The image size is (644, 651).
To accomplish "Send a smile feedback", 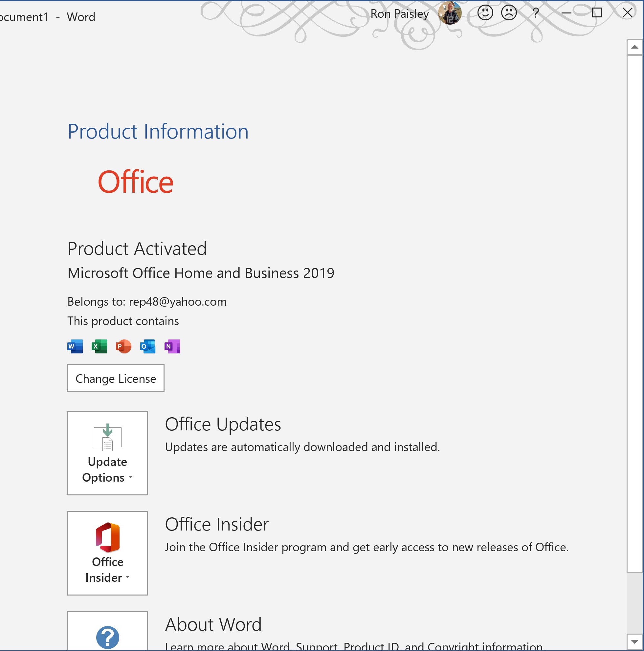I will [485, 13].
